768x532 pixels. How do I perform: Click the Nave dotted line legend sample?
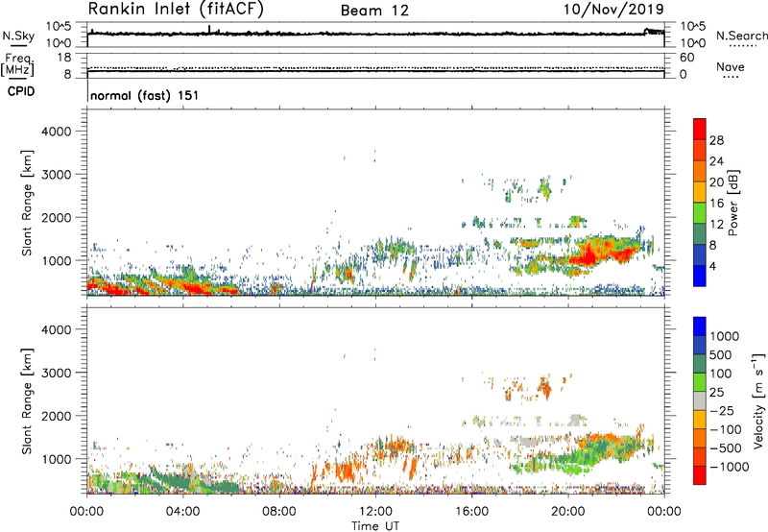click(732, 77)
